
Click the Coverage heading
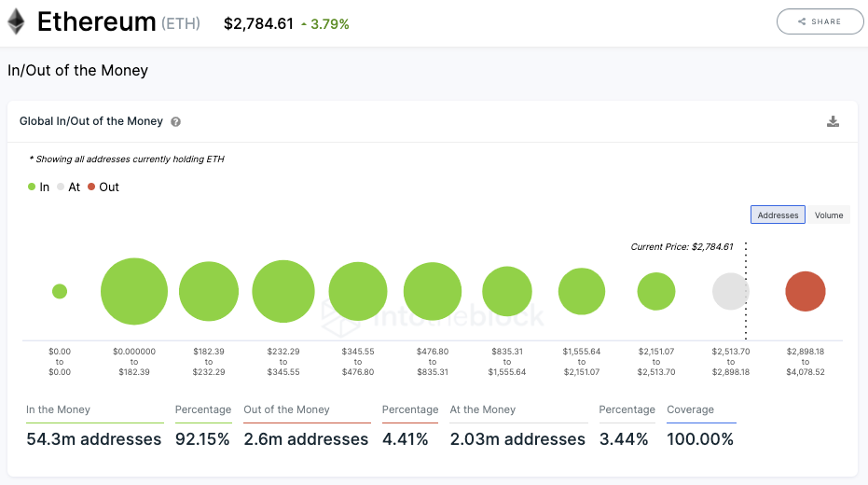pyautogui.click(x=690, y=409)
